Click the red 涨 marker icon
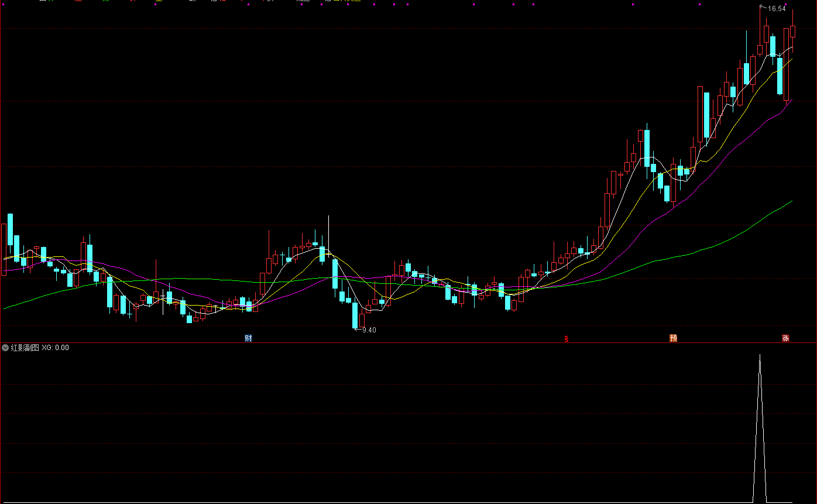This screenshot has width=817, height=504. click(785, 338)
